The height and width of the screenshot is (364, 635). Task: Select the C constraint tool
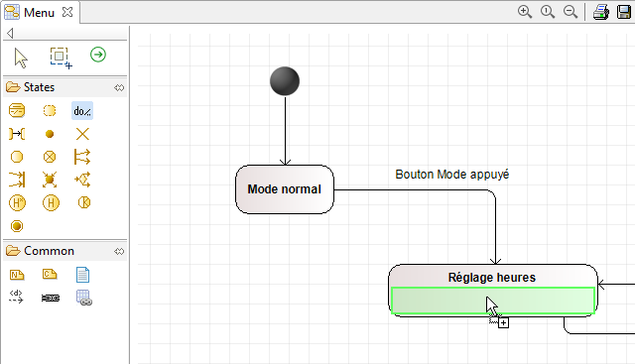click(50, 274)
